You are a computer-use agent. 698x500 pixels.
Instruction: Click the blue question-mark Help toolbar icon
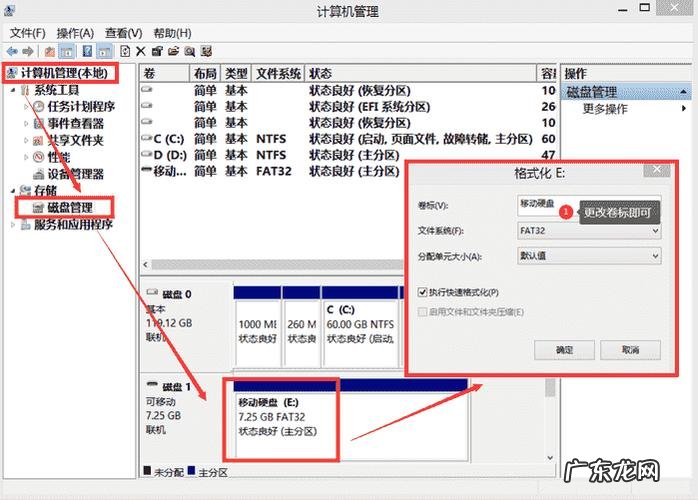[x=87, y=52]
